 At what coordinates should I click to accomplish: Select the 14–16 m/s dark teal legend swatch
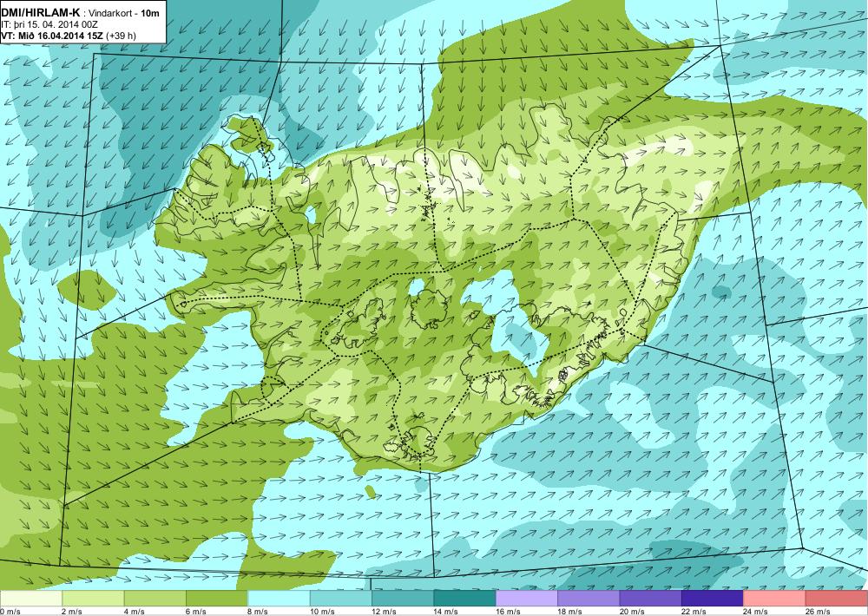[465, 599]
